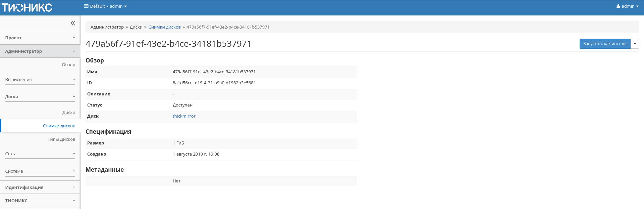Expand the ТИОНИКС sidebar section
This screenshot has height=209, width=644.
tap(40, 201)
